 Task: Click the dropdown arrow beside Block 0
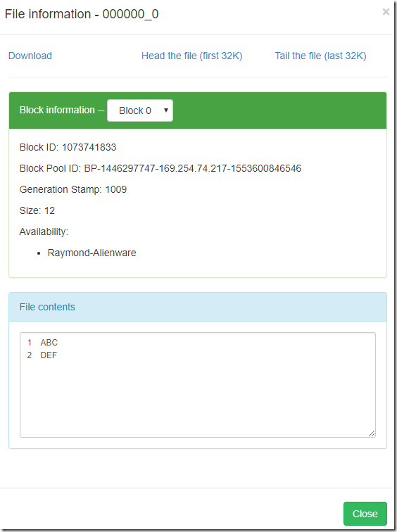pyautogui.click(x=166, y=110)
